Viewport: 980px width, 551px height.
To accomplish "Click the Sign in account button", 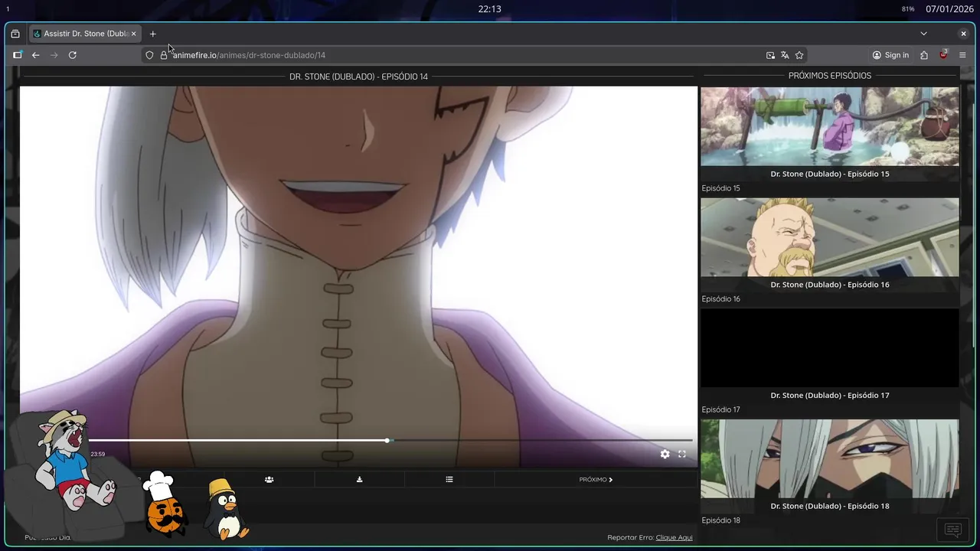I will point(890,55).
